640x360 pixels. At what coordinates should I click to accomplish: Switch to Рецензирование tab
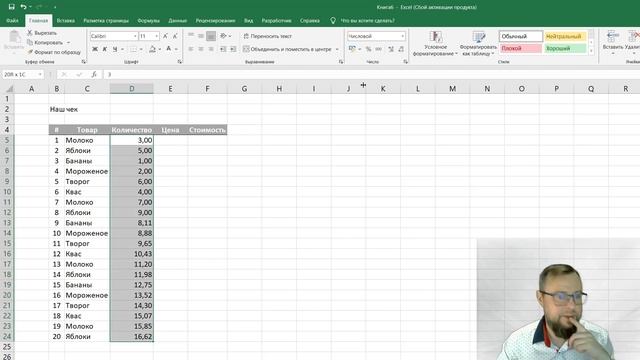point(216,20)
